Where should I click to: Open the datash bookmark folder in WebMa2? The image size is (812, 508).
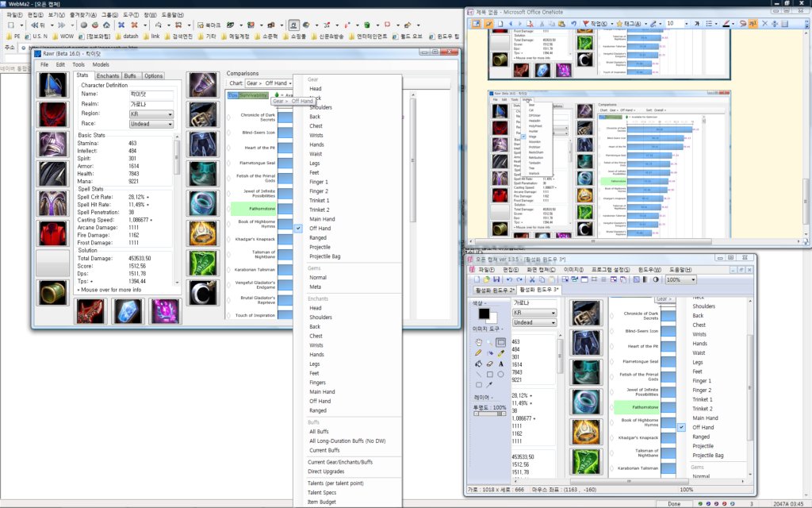(x=126, y=37)
